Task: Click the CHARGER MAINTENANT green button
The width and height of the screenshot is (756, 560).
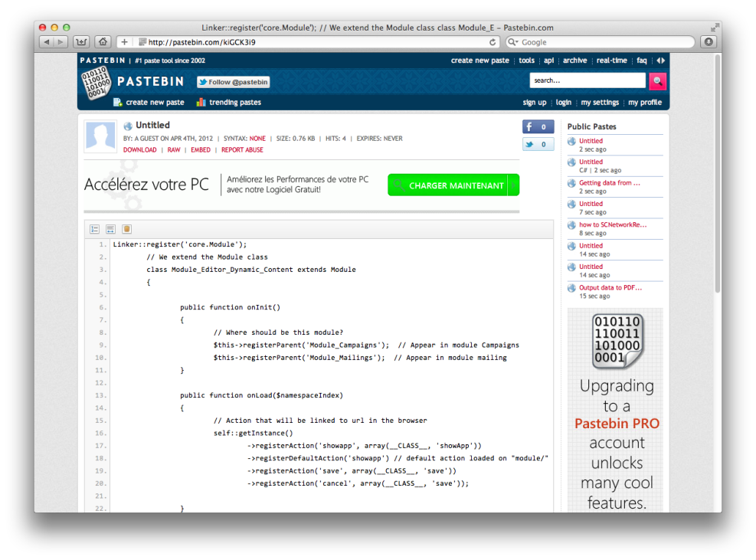Action: click(x=453, y=185)
